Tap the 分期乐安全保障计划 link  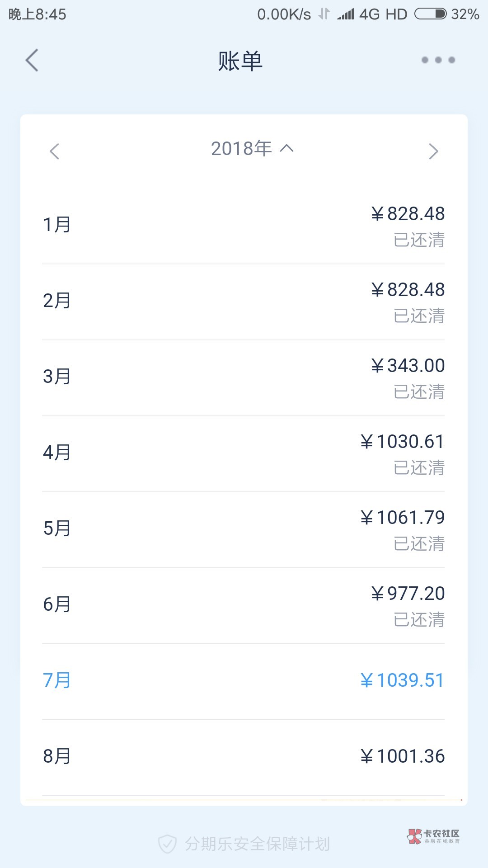257,844
